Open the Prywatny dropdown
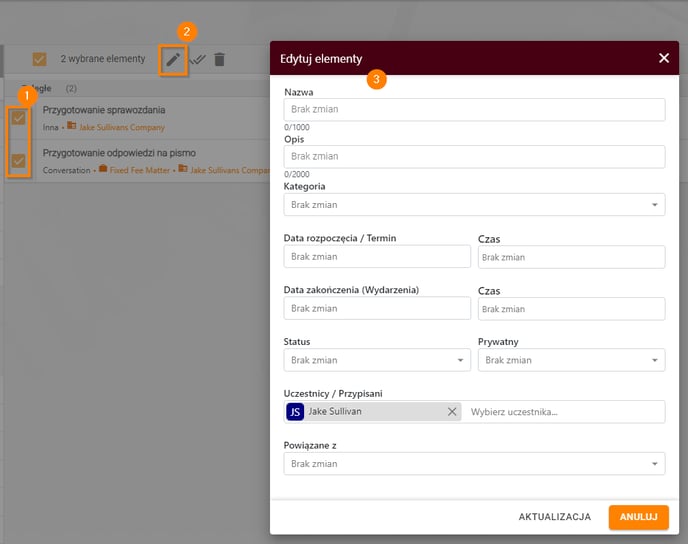The width and height of the screenshot is (688, 544). pyautogui.click(x=571, y=360)
